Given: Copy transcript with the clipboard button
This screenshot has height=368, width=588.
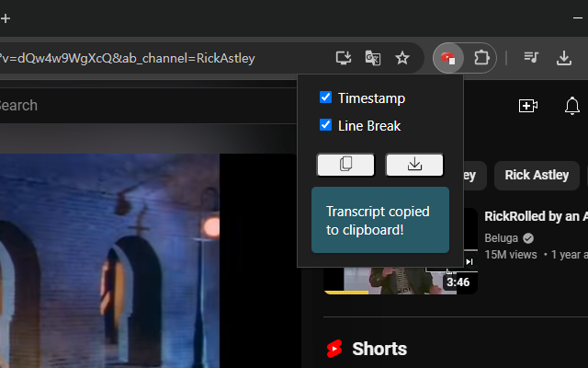Looking at the screenshot, I should point(345,165).
